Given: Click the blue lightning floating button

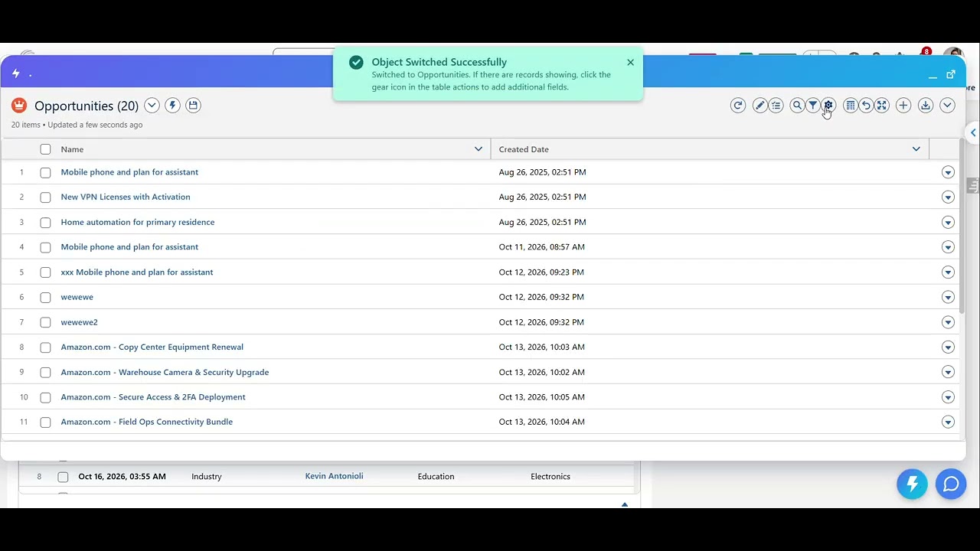Looking at the screenshot, I should [x=912, y=484].
